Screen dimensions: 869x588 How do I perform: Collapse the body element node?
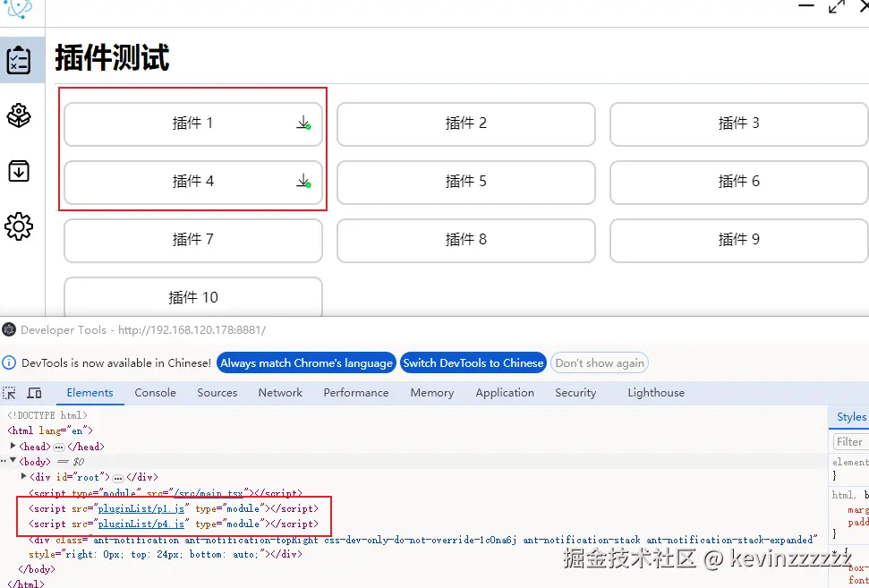(x=13, y=461)
